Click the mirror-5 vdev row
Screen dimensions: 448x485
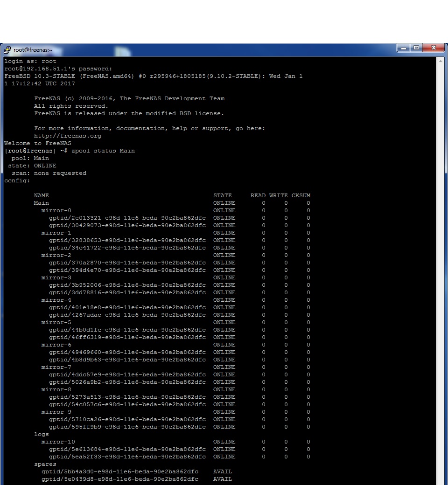[x=175, y=322]
